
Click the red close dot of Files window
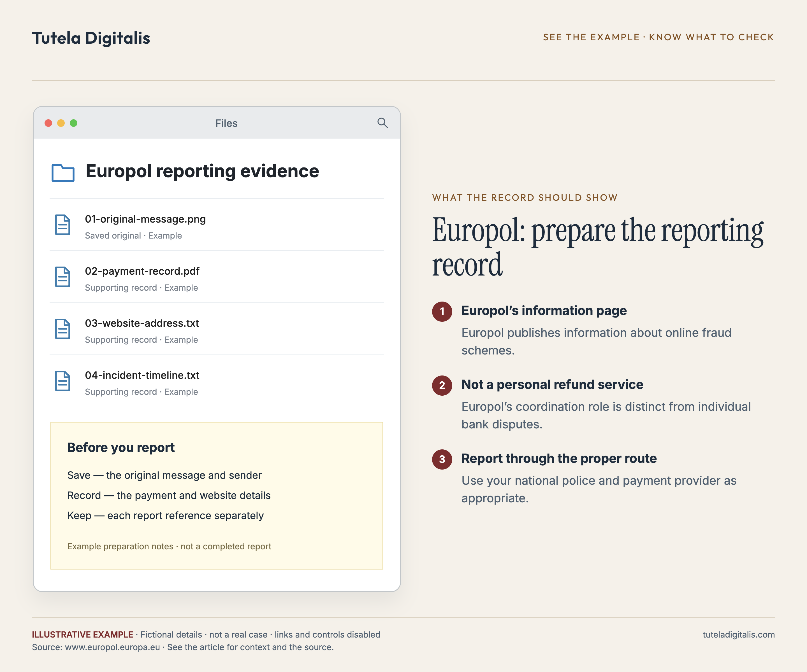pyautogui.click(x=48, y=123)
